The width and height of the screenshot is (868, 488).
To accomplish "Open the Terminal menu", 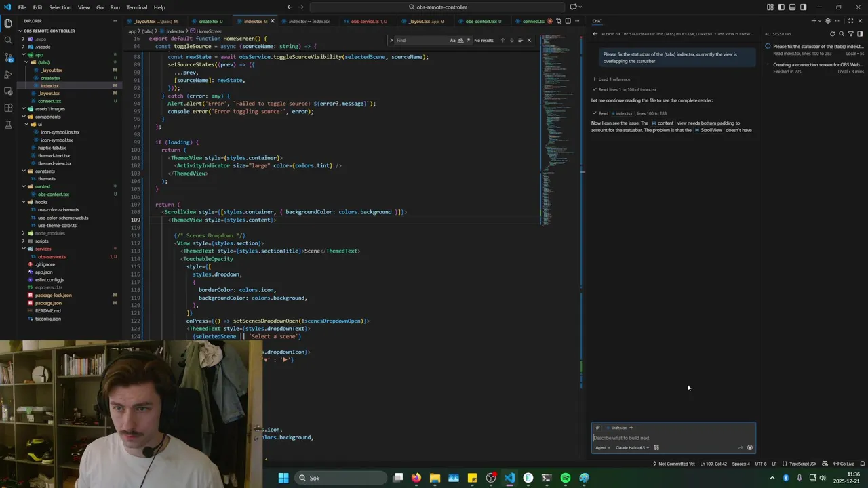I will pyautogui.click(x=136, y=7).
